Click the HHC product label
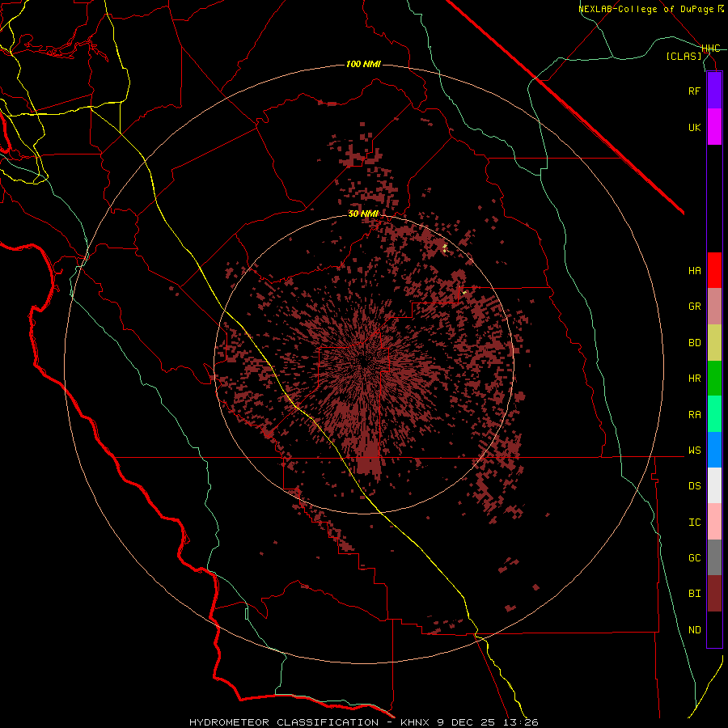The image size is (728, 728). [710, 49]
